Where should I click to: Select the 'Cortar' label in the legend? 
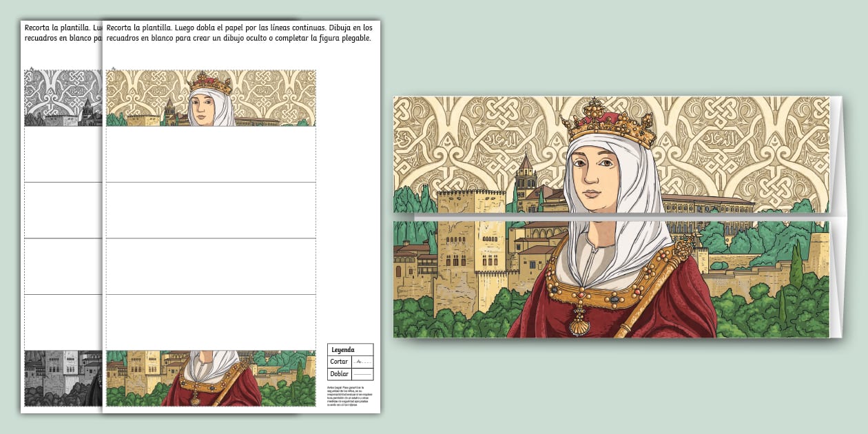pos(339,362)
